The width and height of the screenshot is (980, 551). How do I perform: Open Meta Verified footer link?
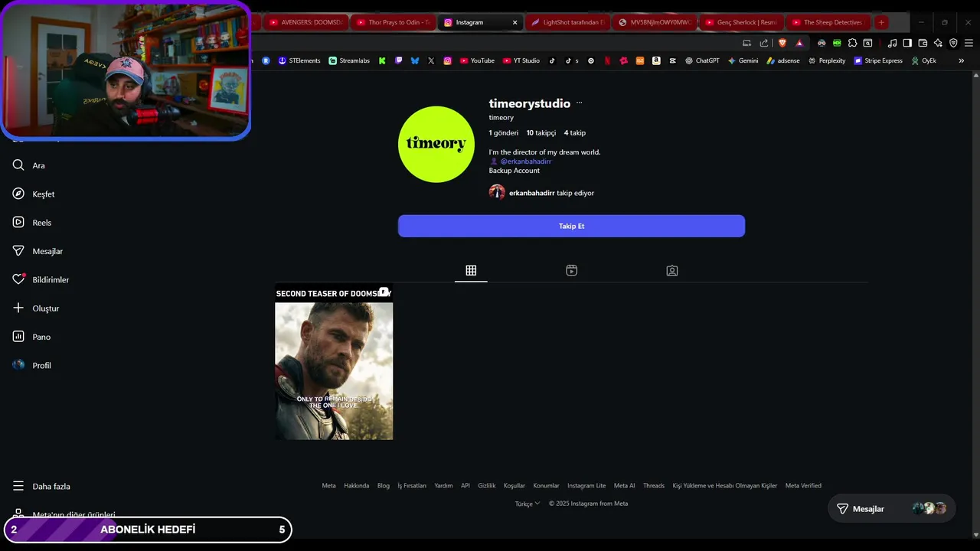(803, 485)
